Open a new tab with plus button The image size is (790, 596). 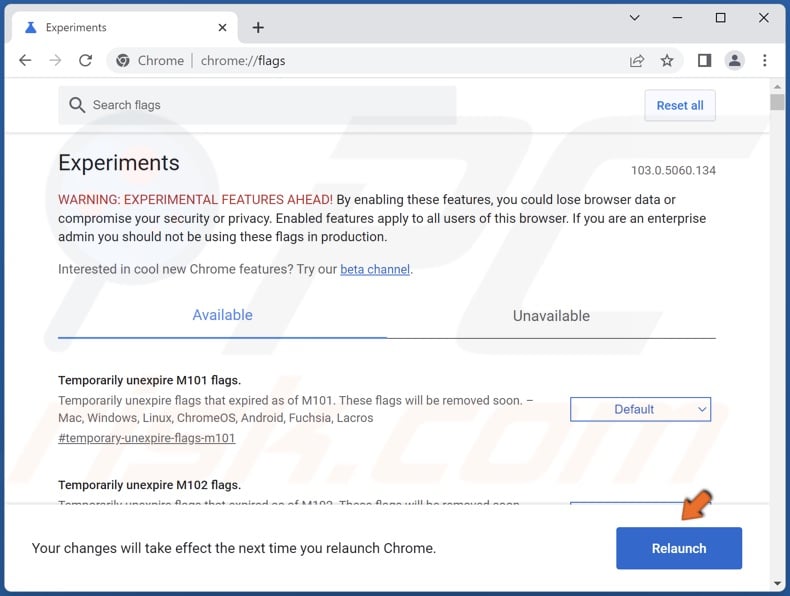pos(258,28)
